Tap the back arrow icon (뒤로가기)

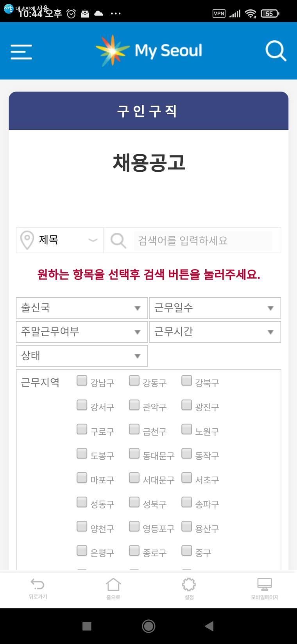pos(38,588)
